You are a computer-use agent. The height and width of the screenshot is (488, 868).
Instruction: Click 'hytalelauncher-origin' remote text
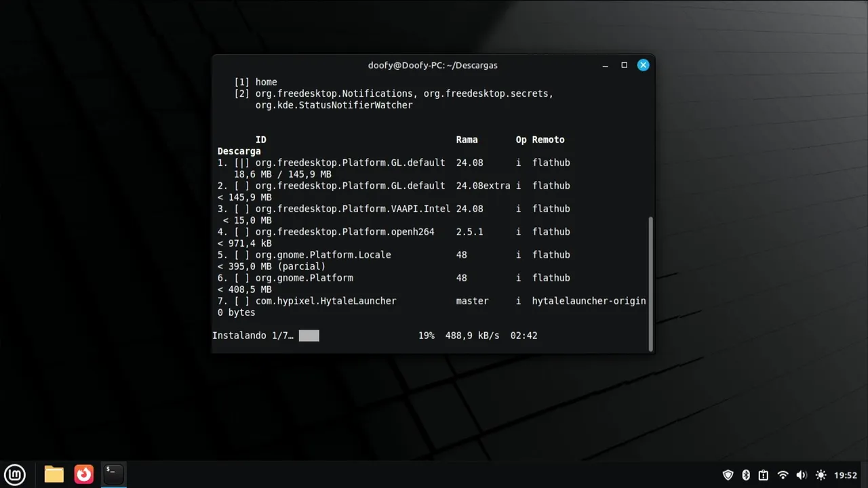pos(589,301)
